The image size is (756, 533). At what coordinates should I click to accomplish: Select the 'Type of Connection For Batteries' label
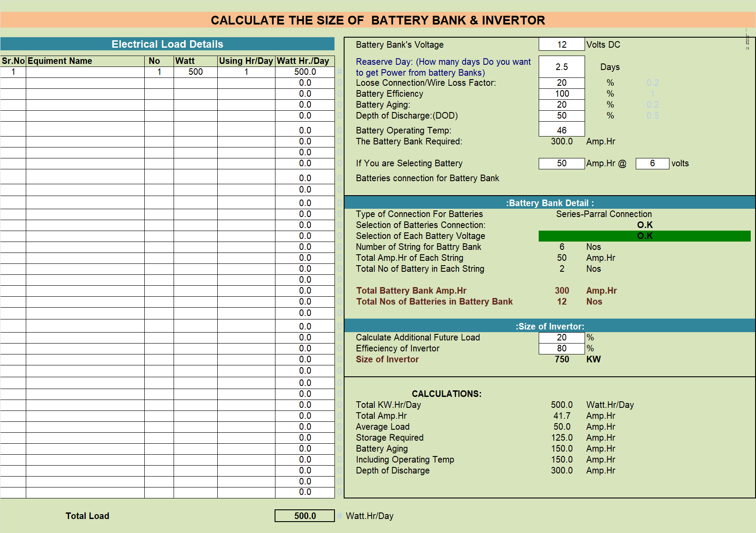click(x=419, y=214)
